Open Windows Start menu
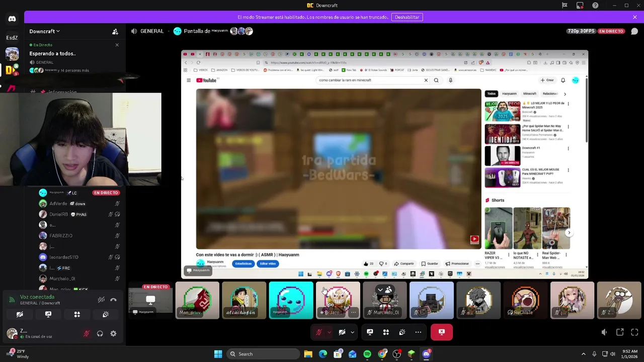 tap(218, 354)
